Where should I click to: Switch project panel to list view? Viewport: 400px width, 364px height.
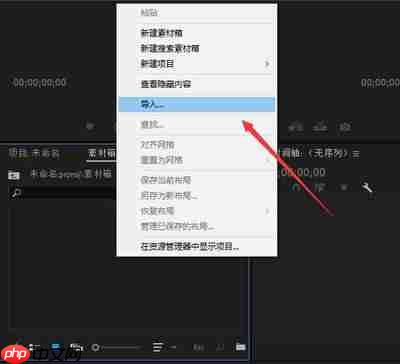[x=34, y=347]
